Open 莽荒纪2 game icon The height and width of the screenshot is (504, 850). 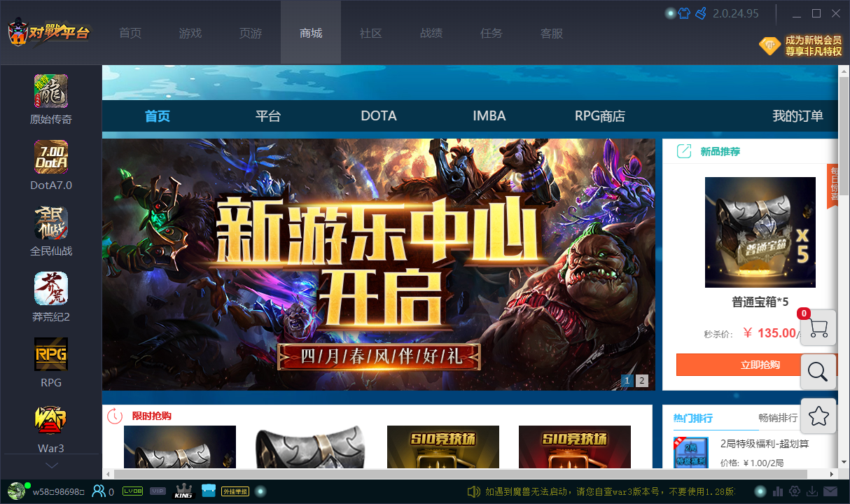pyautogui.click(x=51, y=288)
